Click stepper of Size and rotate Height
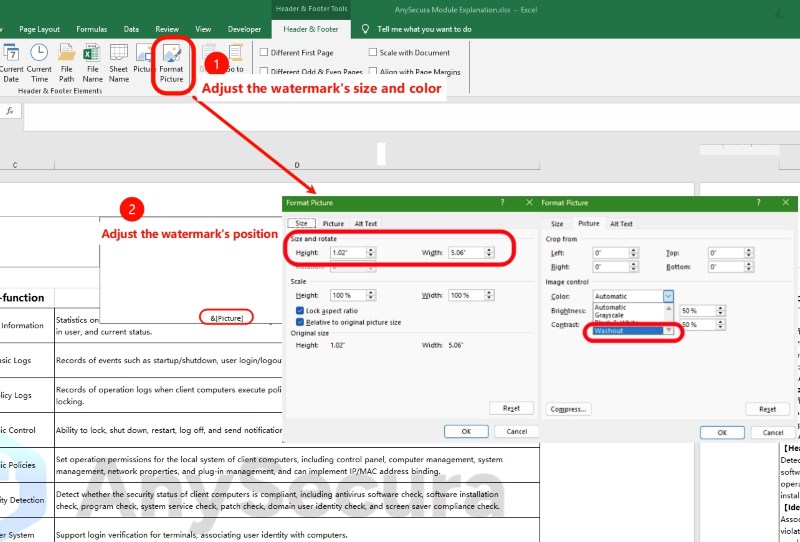 371,253
